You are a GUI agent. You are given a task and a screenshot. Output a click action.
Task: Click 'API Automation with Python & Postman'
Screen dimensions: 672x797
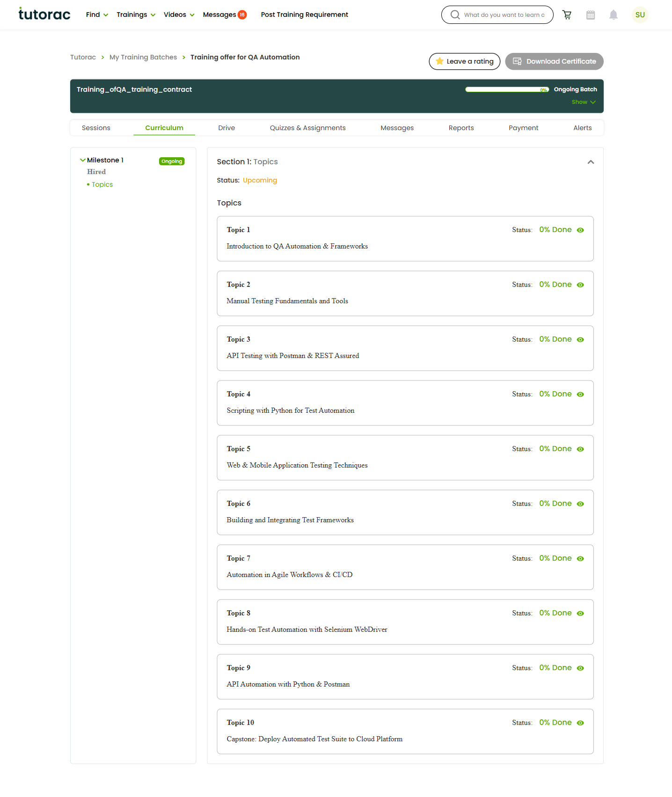pyautogui.click(x=288, y=684)
